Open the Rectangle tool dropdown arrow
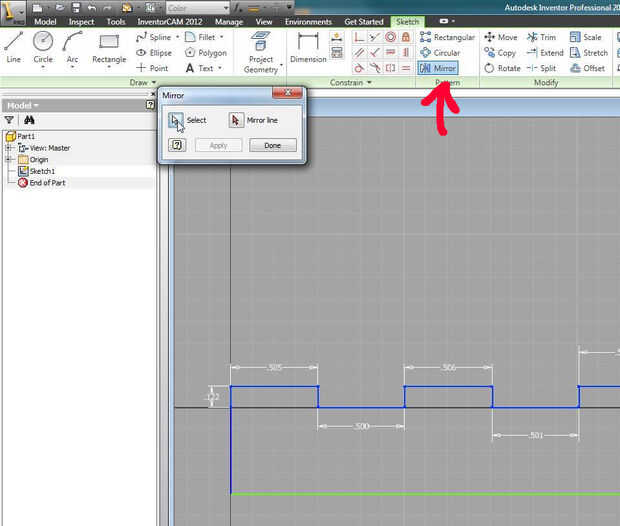 tap(109, 67)
